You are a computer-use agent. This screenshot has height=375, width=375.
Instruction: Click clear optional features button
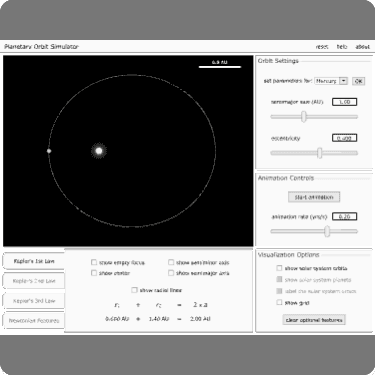(x=314, y=320)
